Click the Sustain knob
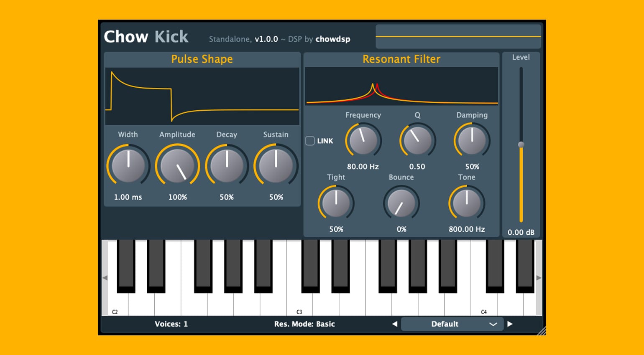The width and height of the screenshot is (644, 355). (x=276, y=165)
